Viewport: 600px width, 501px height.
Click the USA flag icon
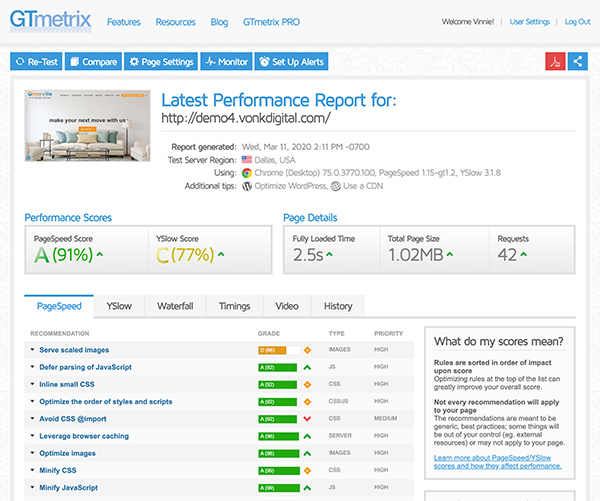coord(247,160)
